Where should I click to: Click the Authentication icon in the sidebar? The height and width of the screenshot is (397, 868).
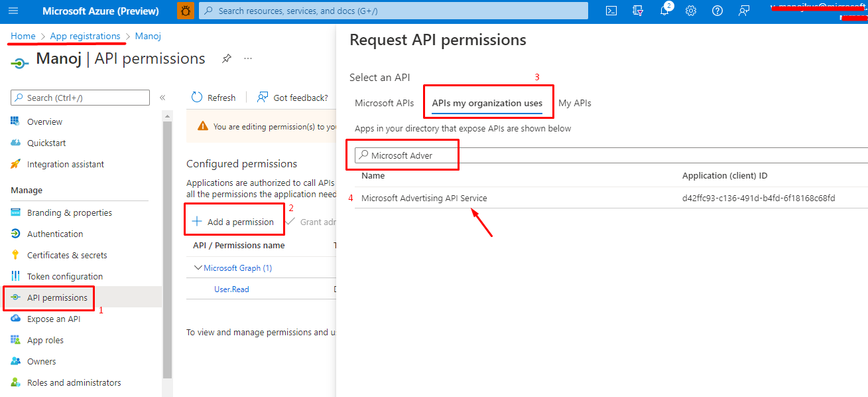(16, 234)
